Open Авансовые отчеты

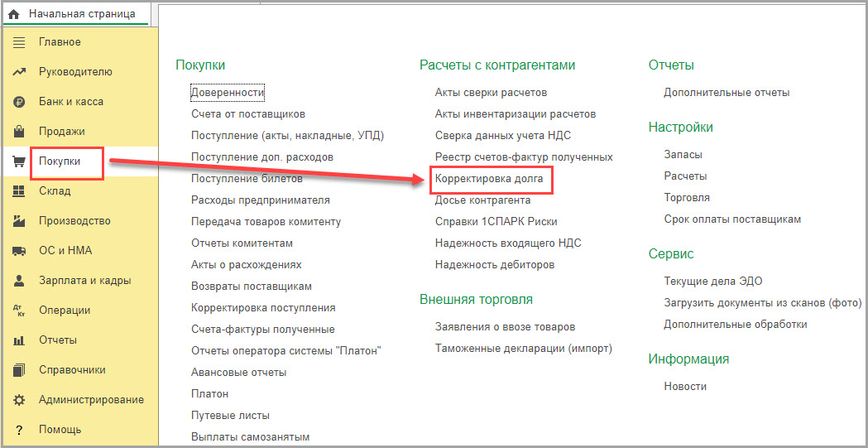238,373
